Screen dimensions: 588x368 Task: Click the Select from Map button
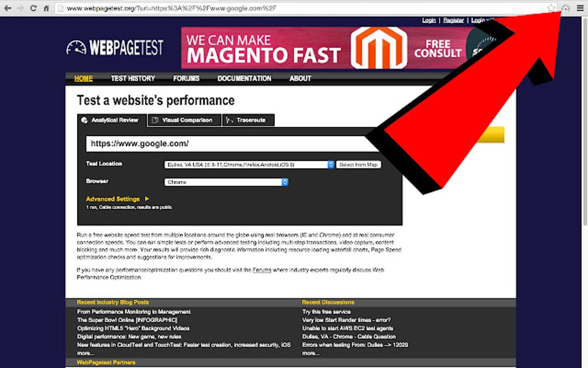click(x=358, y=164)
